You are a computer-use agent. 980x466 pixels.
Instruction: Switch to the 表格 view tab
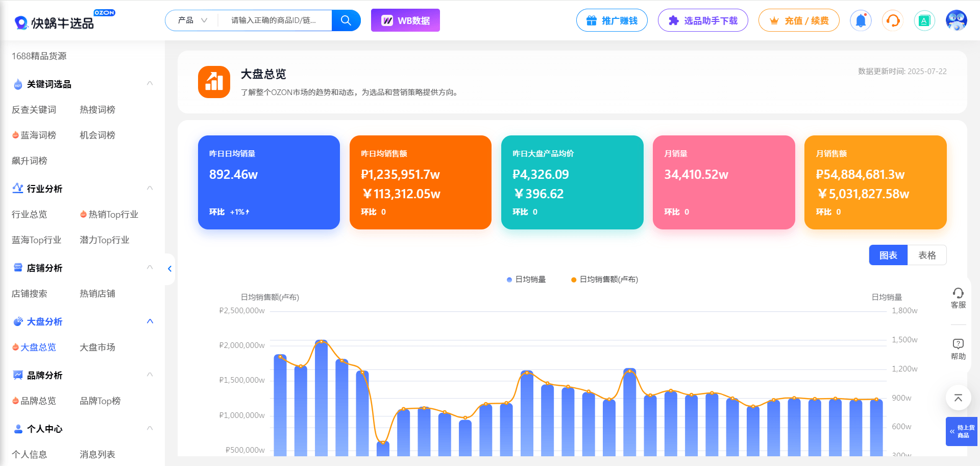[927, 254]
